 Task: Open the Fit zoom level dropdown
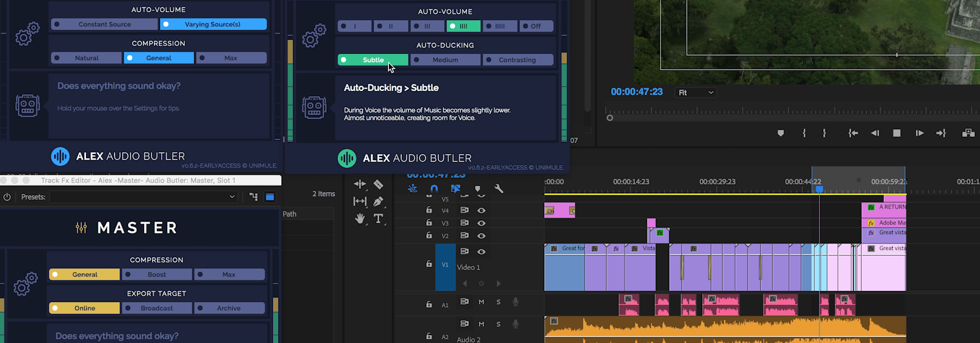coord(696,92)
